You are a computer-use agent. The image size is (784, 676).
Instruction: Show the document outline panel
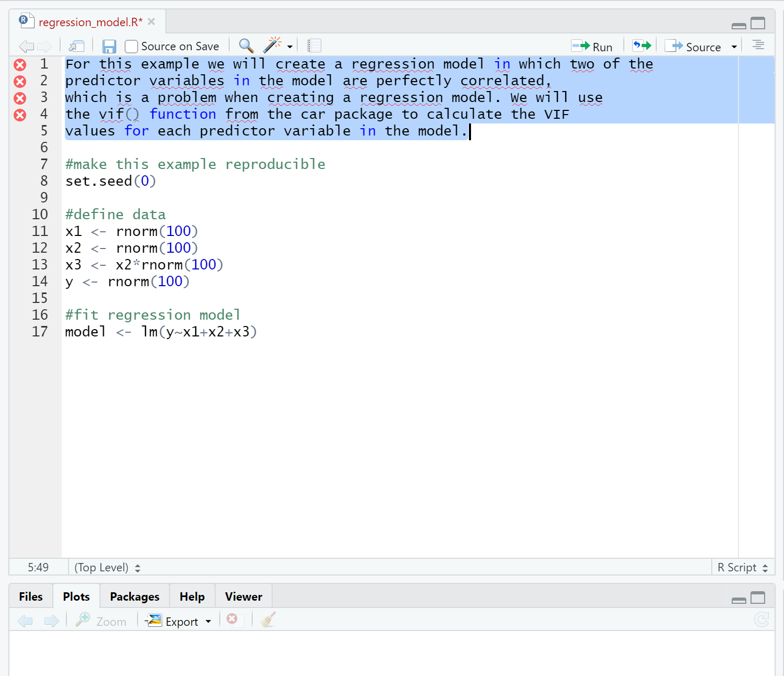tap(758, 45)
